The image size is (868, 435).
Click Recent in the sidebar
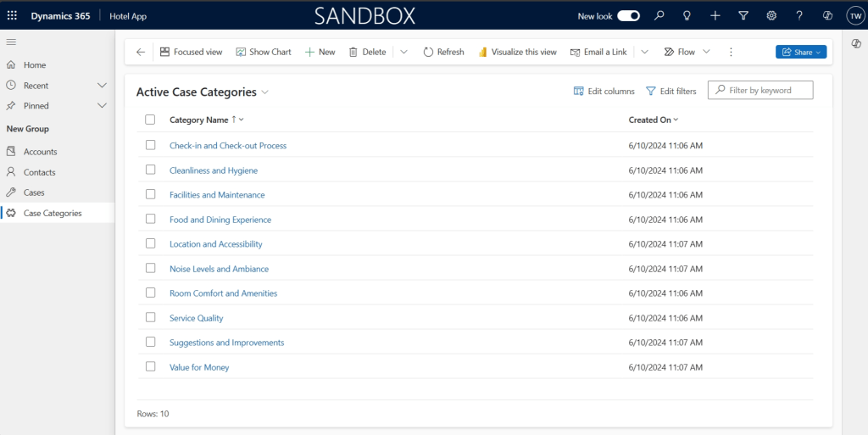(x=36, y=86)
